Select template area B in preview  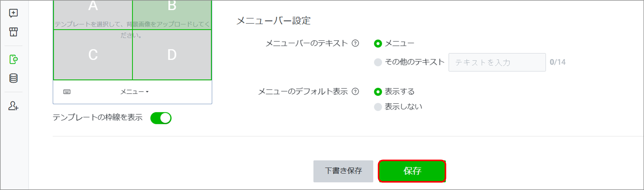pyautogui.click(x=172, y=15)
